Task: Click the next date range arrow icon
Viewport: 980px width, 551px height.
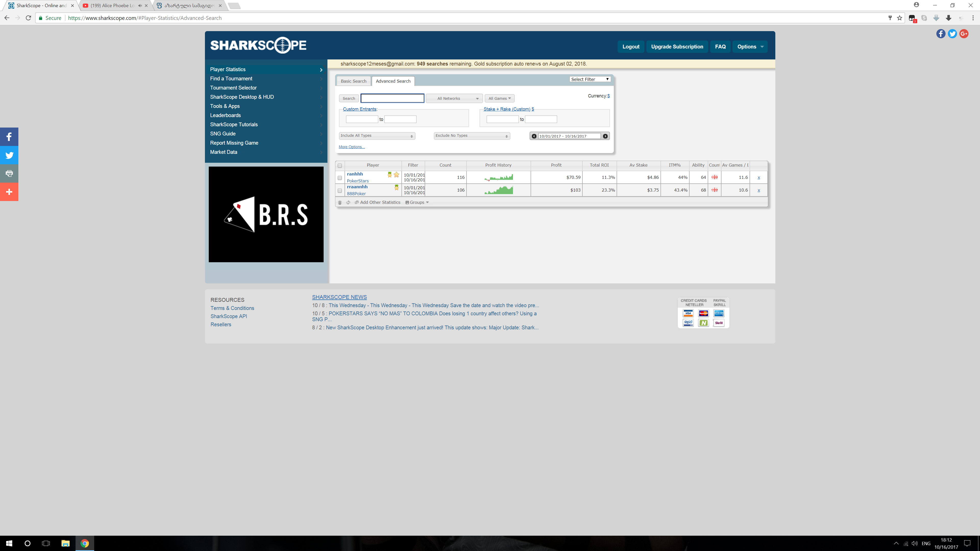Action: (605, 136)
